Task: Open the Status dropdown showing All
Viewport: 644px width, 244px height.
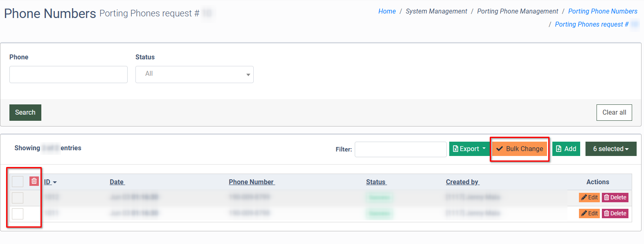Action: coord(194,75)
